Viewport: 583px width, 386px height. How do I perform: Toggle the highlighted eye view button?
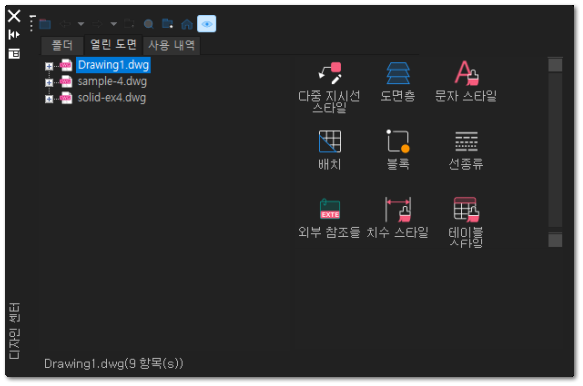pyautogui.click(x=206, y=24)
